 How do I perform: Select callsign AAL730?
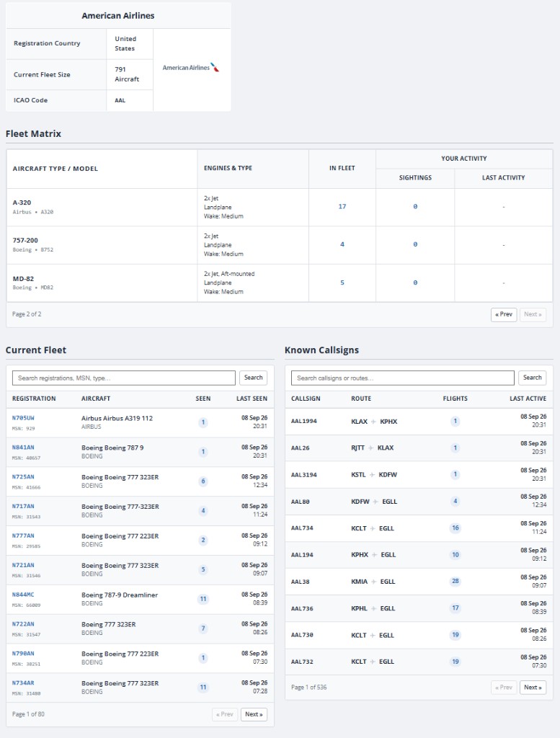click(x=302, y=635)
